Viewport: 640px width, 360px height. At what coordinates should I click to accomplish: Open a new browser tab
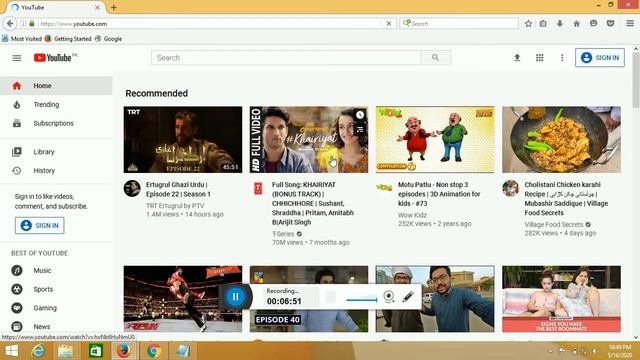click(x=113, y=7)
